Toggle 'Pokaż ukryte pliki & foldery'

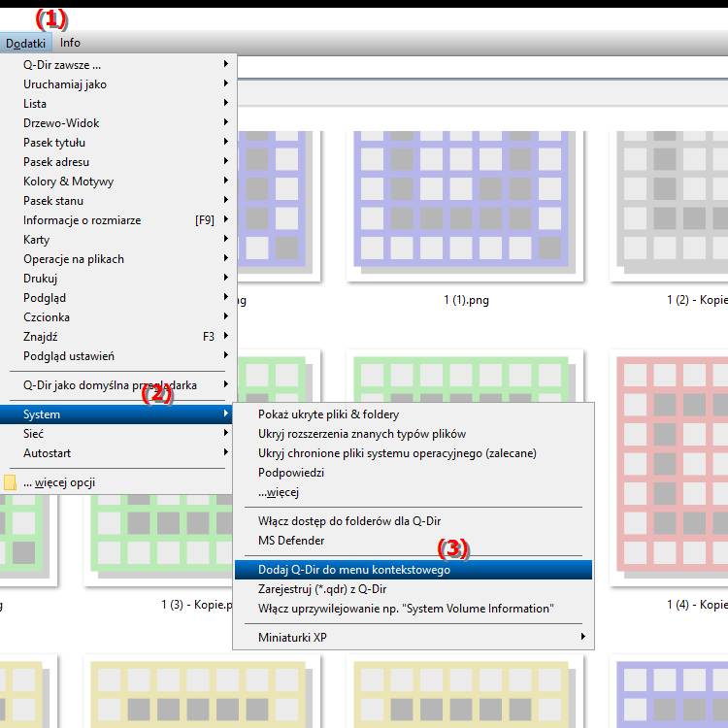click(414, 414)
